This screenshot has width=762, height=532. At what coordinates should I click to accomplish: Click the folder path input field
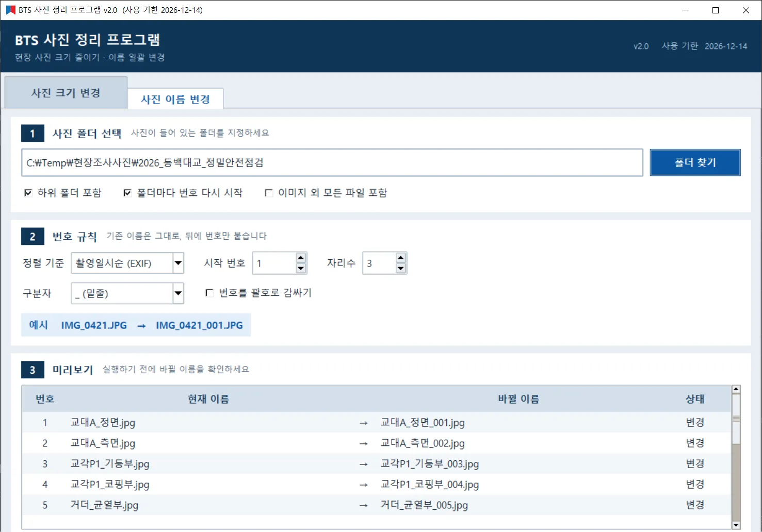click(x=332, y=163)
